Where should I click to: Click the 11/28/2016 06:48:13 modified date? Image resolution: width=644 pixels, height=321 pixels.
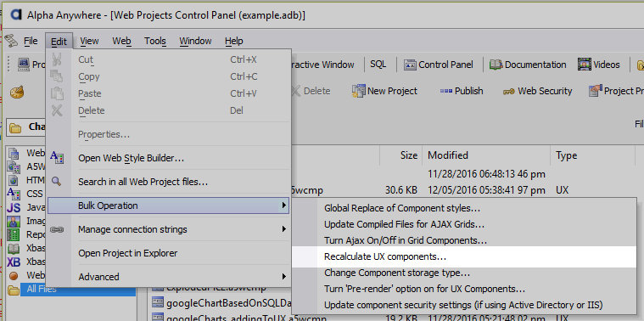point(486,174)
